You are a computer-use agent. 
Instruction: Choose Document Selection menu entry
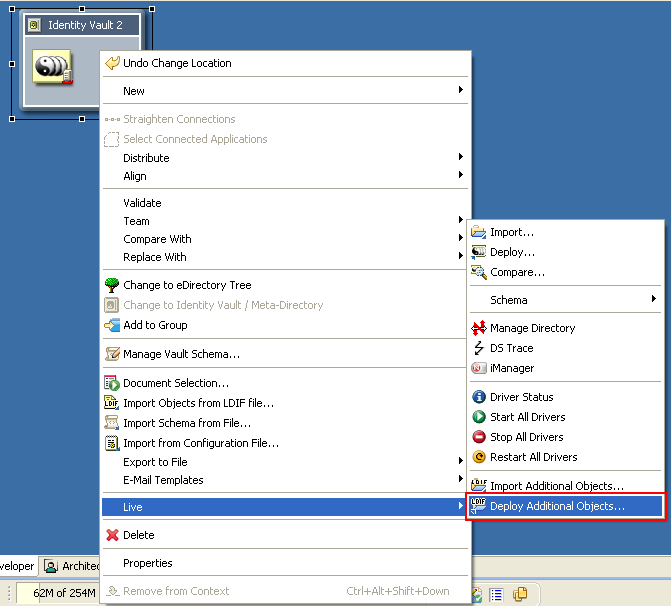(286, 383)
